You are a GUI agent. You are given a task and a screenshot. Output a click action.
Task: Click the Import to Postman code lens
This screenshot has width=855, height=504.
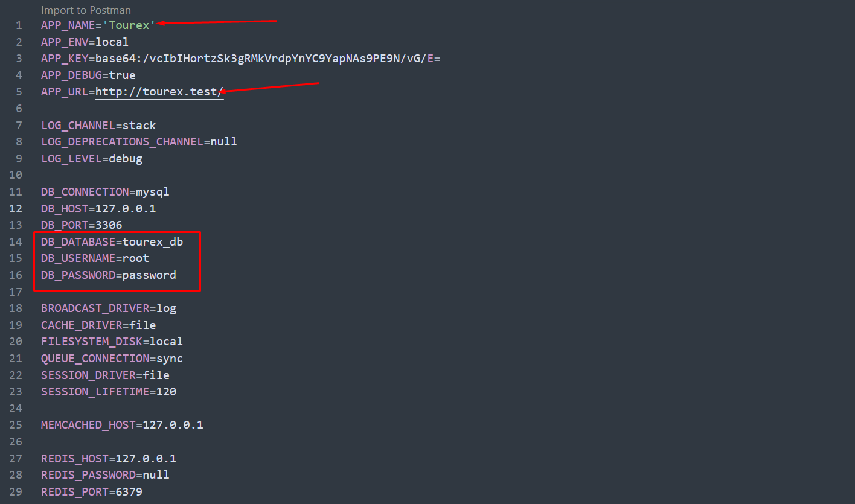[86, 10]
